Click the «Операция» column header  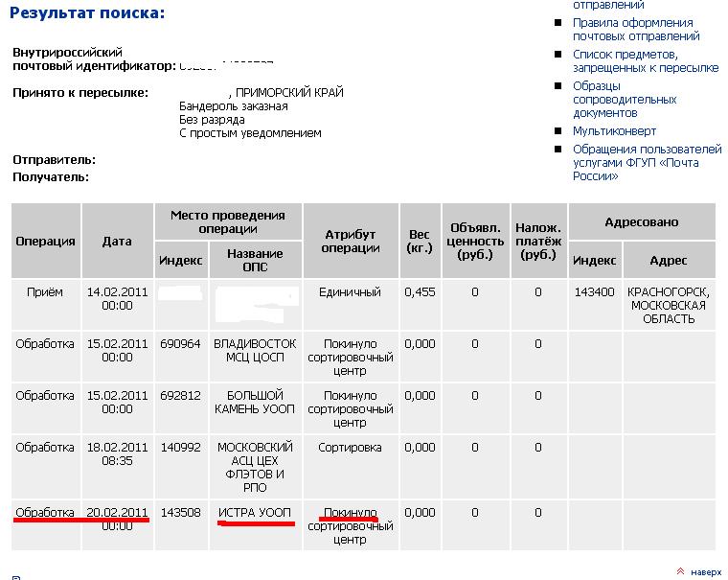pyautogui.click(x=45, y=242)
